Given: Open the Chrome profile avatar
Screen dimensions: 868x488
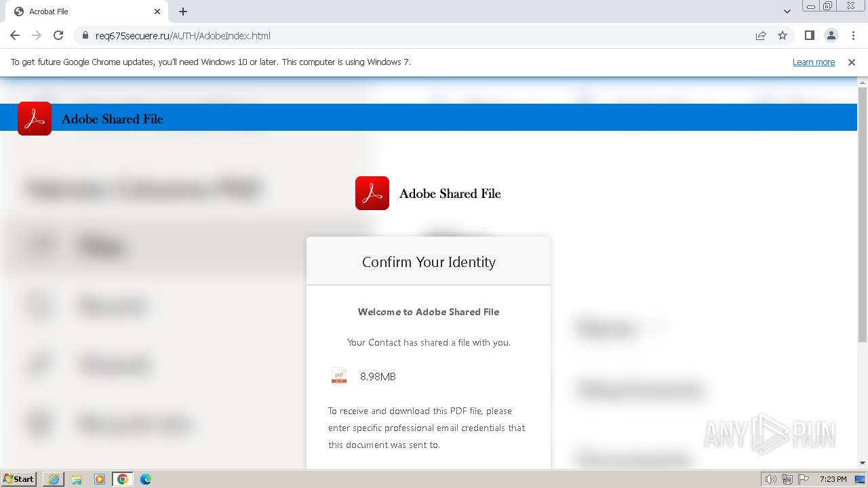Looking at the screenshot, I should (831, 35).
